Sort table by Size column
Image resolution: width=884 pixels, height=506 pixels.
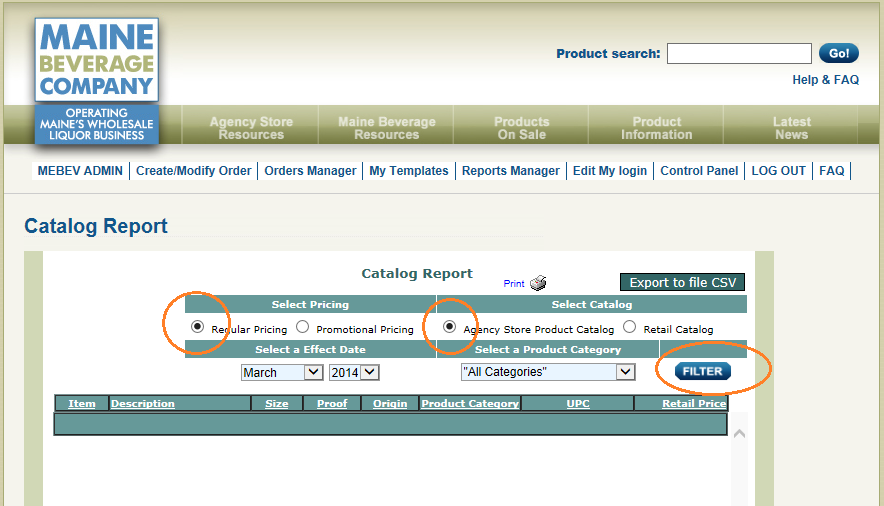(x=277, y=403)
